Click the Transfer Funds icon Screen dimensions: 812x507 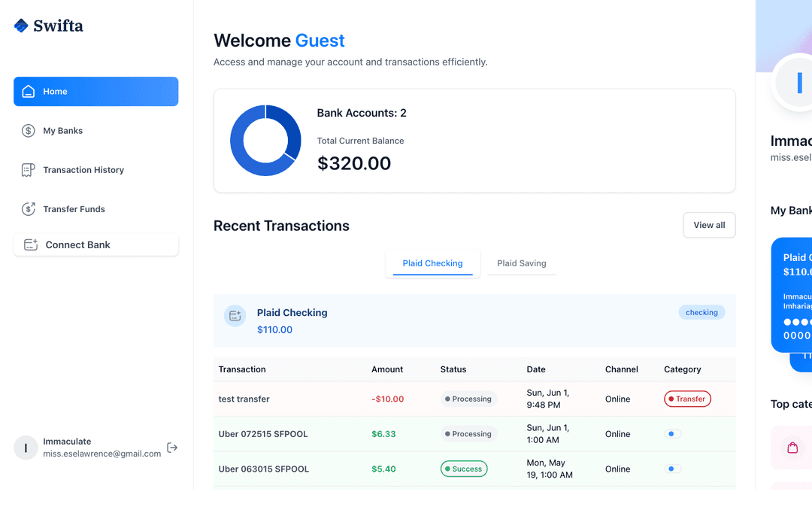[29, 209]
